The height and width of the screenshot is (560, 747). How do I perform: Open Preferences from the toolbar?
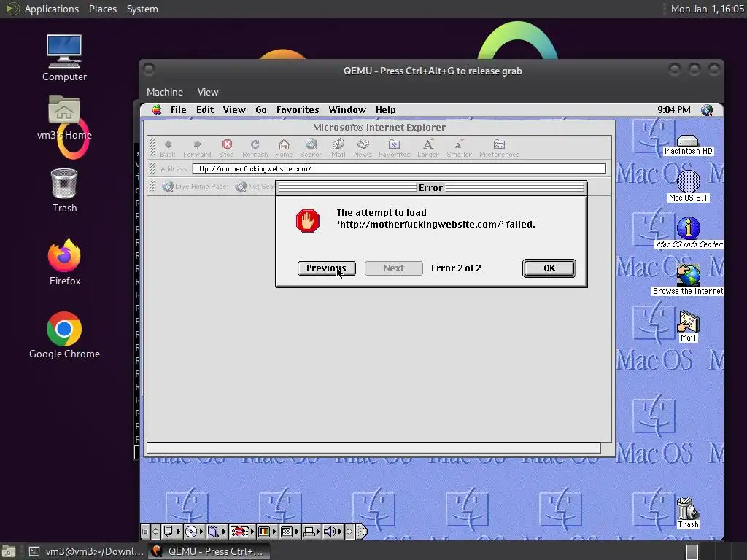pyautogui.click(x=499, y=147)
